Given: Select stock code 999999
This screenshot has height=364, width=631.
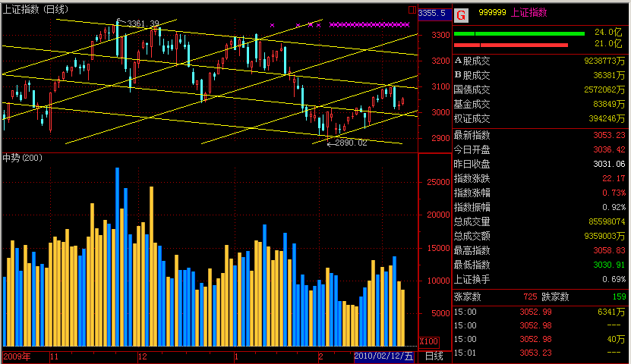Looking at the screenshot, I should 492,12.
